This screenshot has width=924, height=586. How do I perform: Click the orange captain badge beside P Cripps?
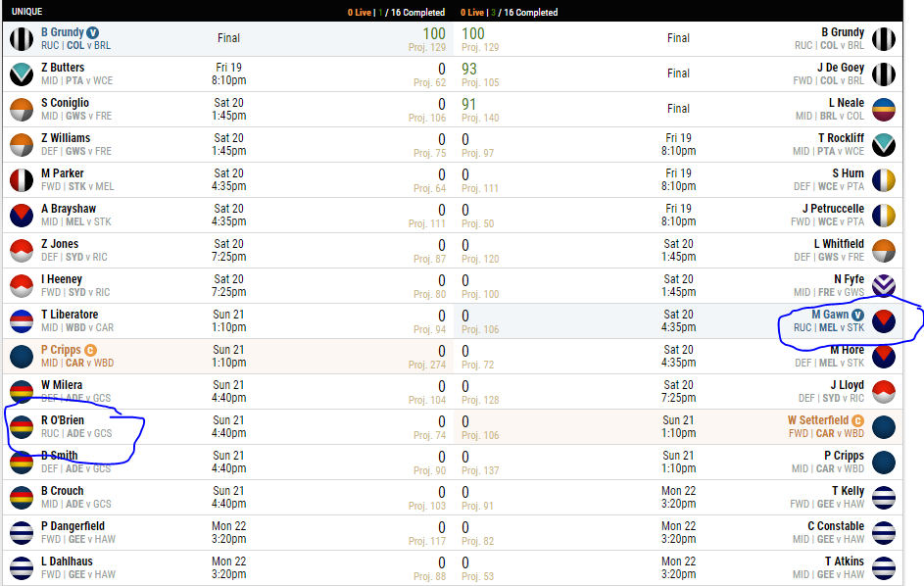(x=91, y=350)
